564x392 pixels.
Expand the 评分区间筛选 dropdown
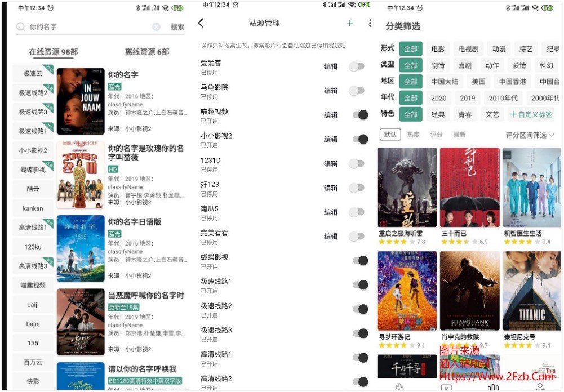pos(530,135)
